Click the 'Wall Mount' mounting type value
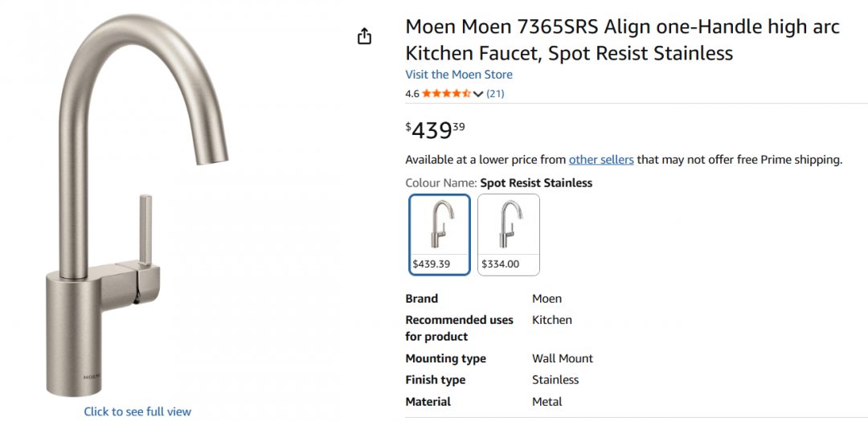Screen dimensions: 868x421 [562, 358]
